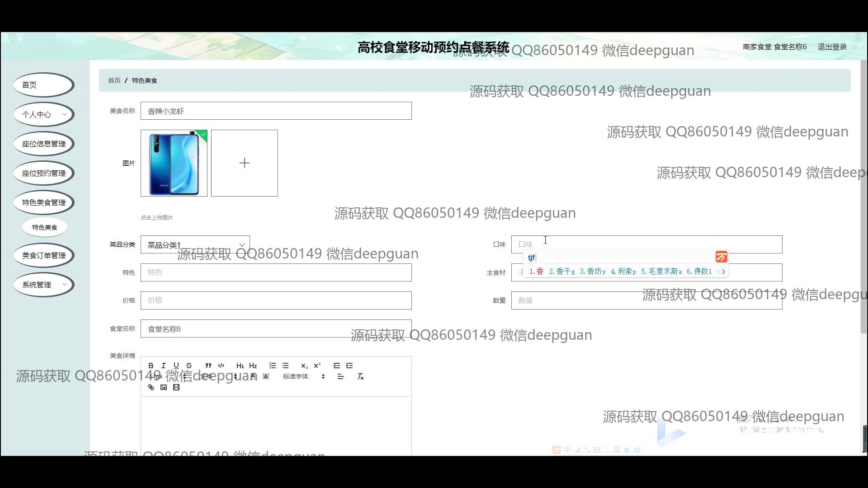Clear text formatting in editor
Screen dimensions: 868x488
[360, 376]
